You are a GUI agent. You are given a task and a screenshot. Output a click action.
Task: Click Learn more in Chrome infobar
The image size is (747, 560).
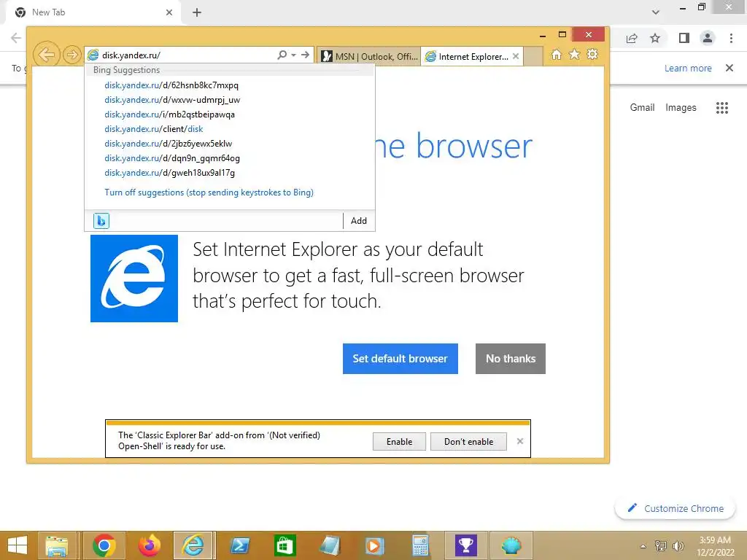click(688, 68)
